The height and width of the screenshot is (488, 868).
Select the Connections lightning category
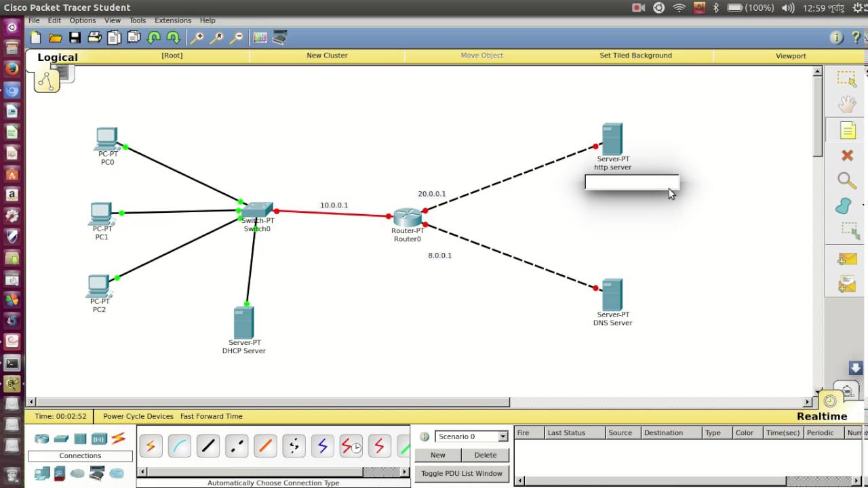point(119,439)
